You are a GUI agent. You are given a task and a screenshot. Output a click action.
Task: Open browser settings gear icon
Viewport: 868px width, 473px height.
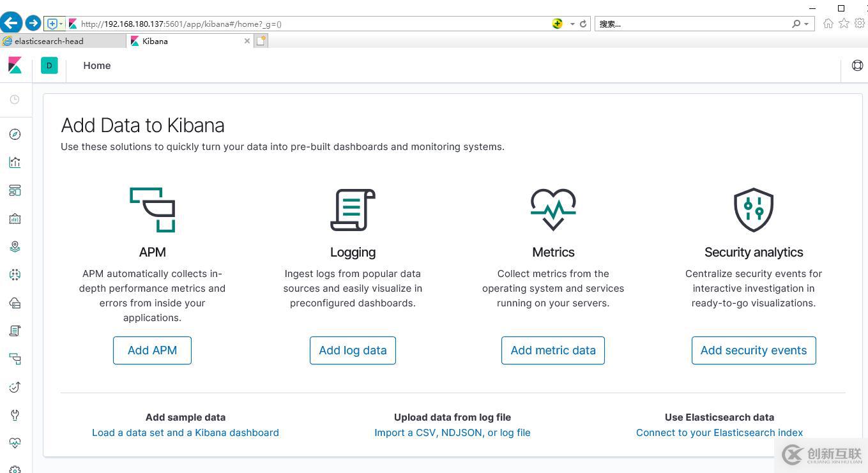(x=860, y=24)
